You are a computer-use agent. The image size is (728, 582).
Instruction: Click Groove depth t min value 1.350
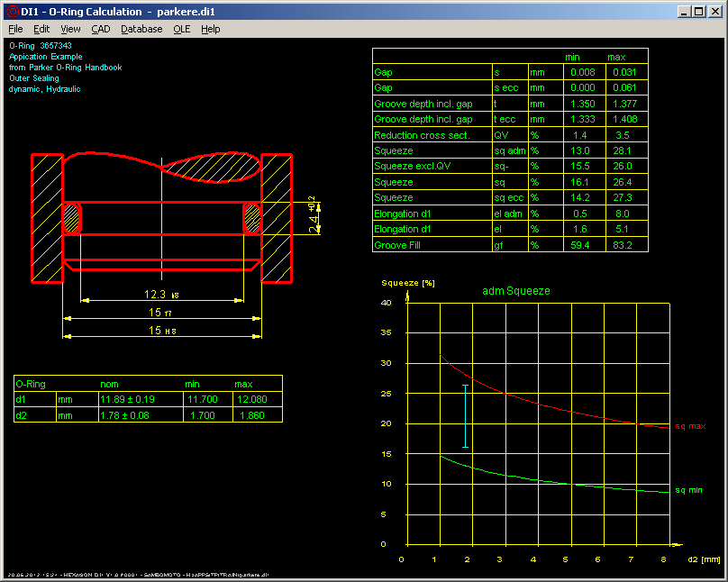coord(583,104)
